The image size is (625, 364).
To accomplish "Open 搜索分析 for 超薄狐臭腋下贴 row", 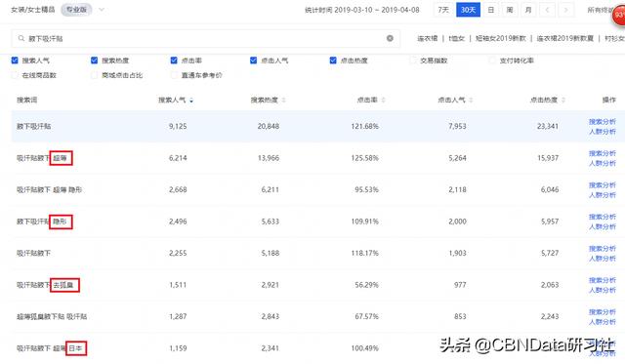I will [603, 312].
